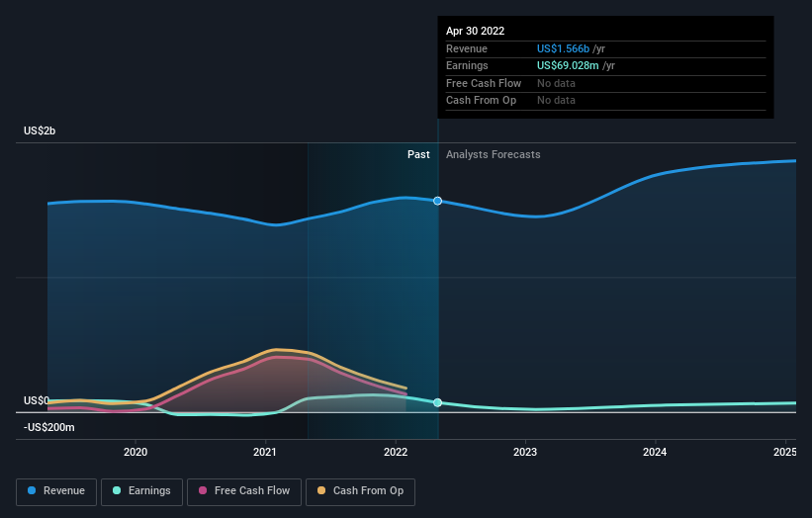Toggle the Earnings legend button
The image size is (812, 518).
click(141, 491)
